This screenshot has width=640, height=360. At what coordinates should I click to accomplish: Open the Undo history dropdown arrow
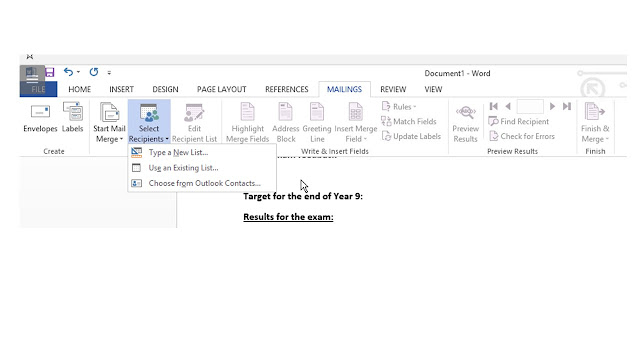pyautogui.click(x=78, y=72)
